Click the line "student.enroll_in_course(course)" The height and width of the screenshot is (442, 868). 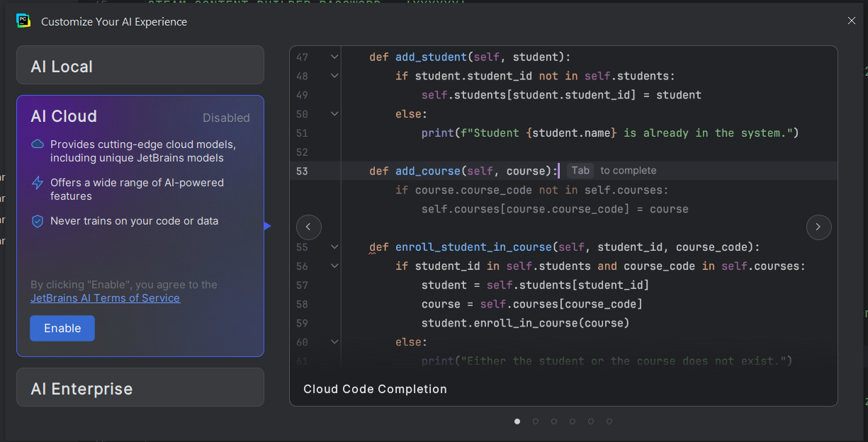pyautogui.click(x=526, y=324)
